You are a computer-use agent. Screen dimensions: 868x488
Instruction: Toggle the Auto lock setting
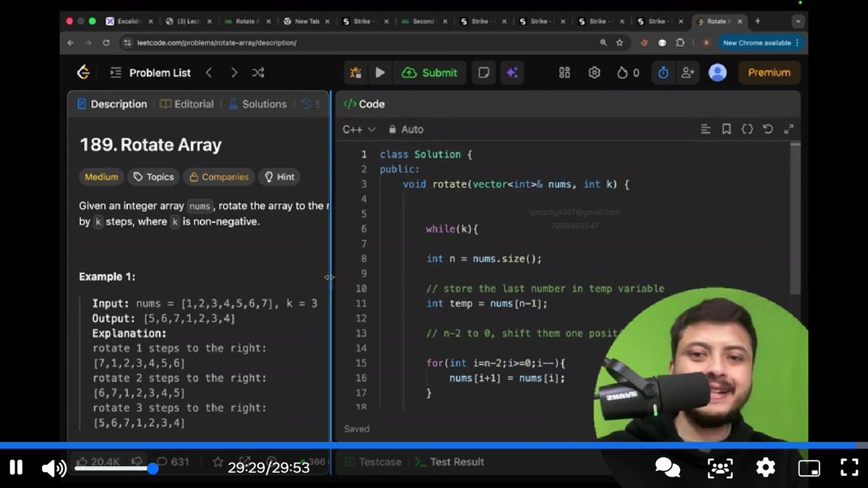[406, 129]
